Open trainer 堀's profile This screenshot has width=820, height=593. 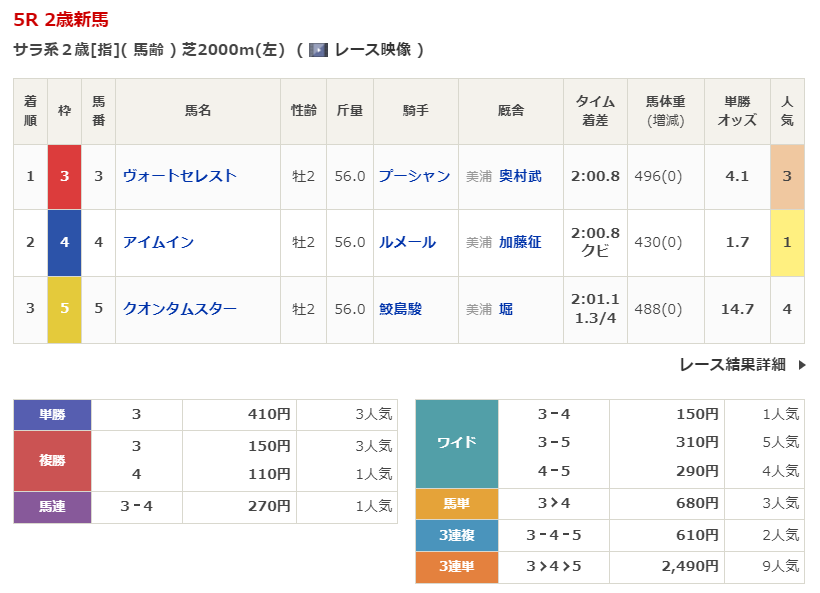[x=506, y=309]
